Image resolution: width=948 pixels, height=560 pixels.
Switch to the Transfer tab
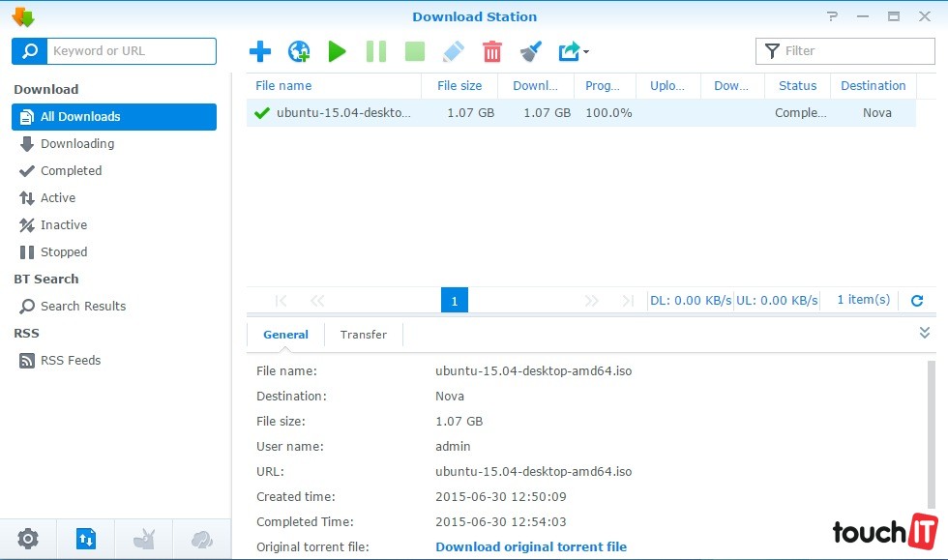pyautogui.click(x=363, y=335)
